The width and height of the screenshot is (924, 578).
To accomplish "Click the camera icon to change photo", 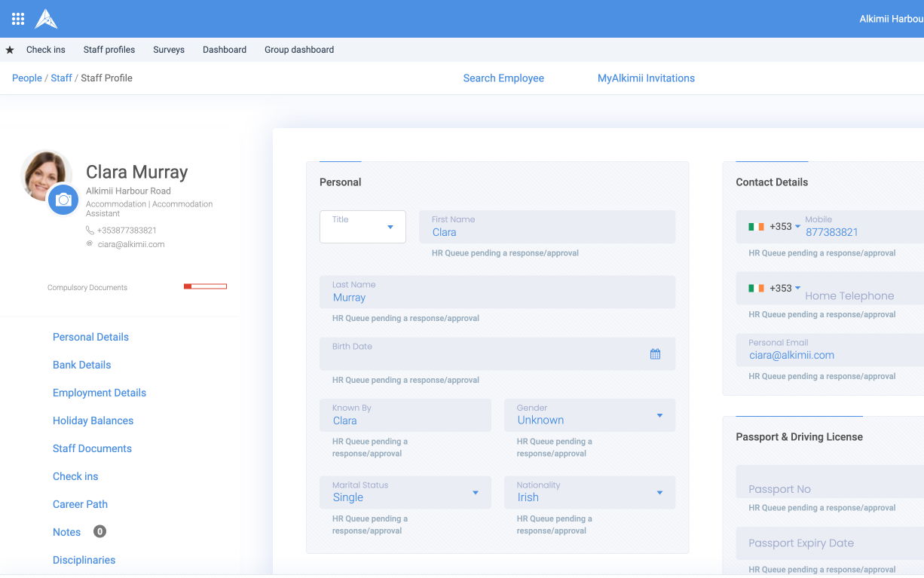I will (63, 200).
